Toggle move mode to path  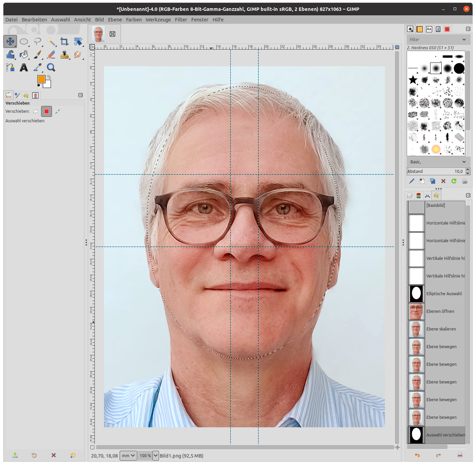(57, 111)
